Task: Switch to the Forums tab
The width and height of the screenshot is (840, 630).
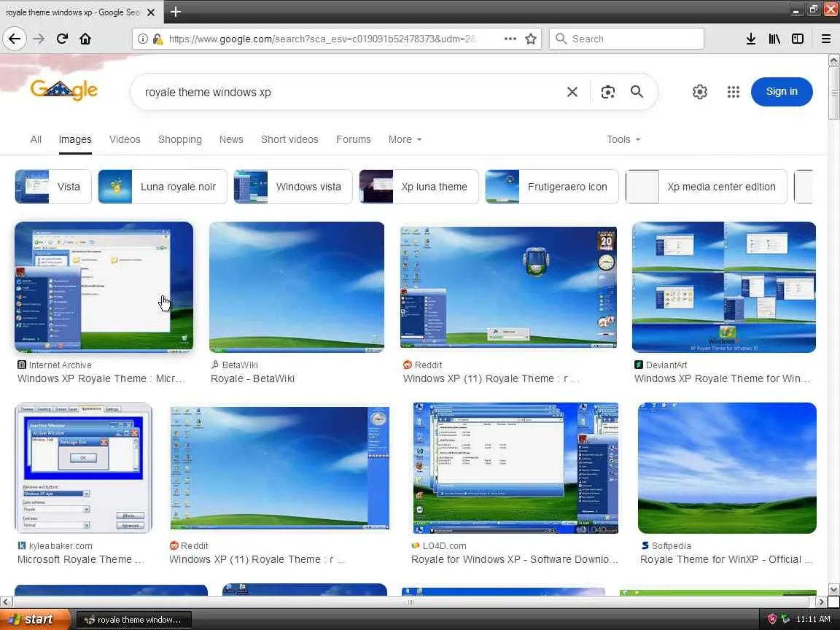Action: (353, 139)
